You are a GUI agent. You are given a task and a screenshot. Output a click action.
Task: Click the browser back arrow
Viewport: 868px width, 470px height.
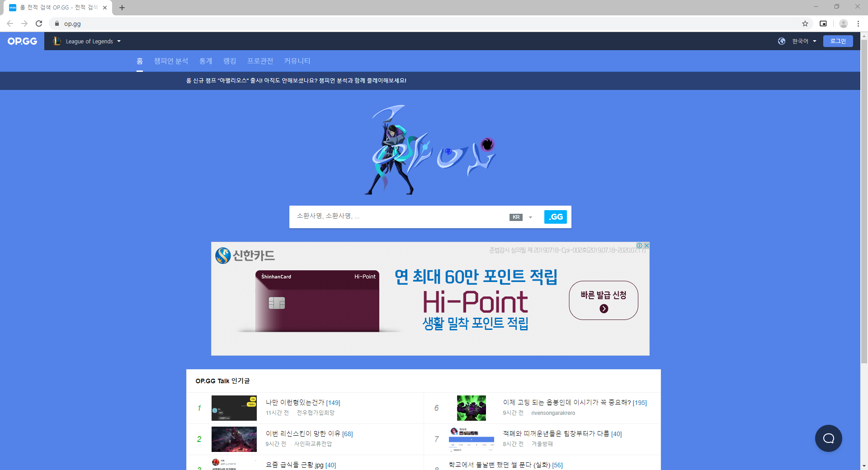[10, 23]
